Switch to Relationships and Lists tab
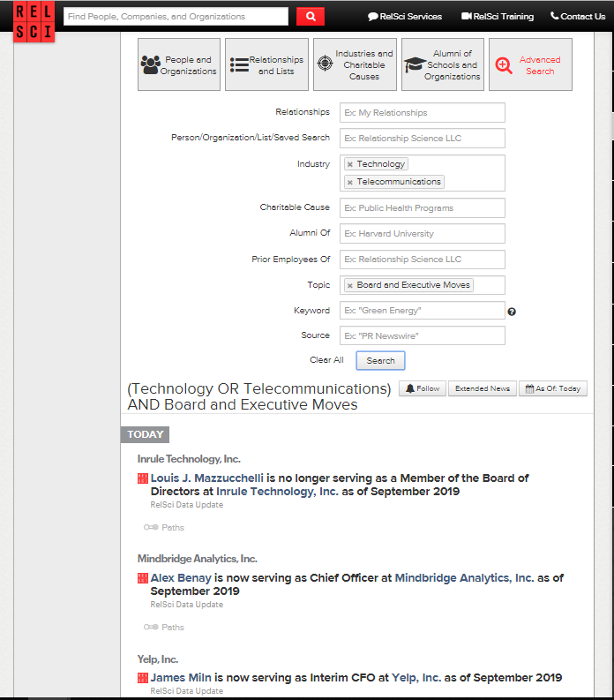This screenshot has width=614, height=700. pos(266,64)
